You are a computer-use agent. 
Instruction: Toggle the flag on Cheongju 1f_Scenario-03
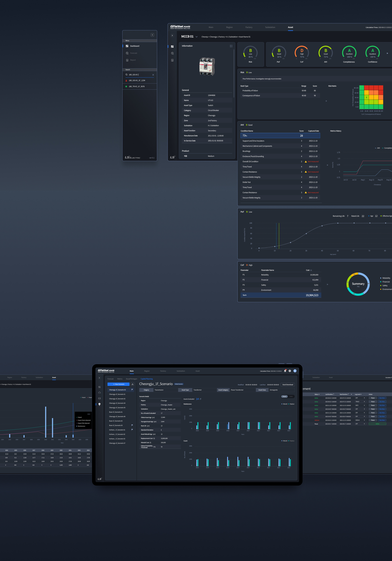[132, 390]
